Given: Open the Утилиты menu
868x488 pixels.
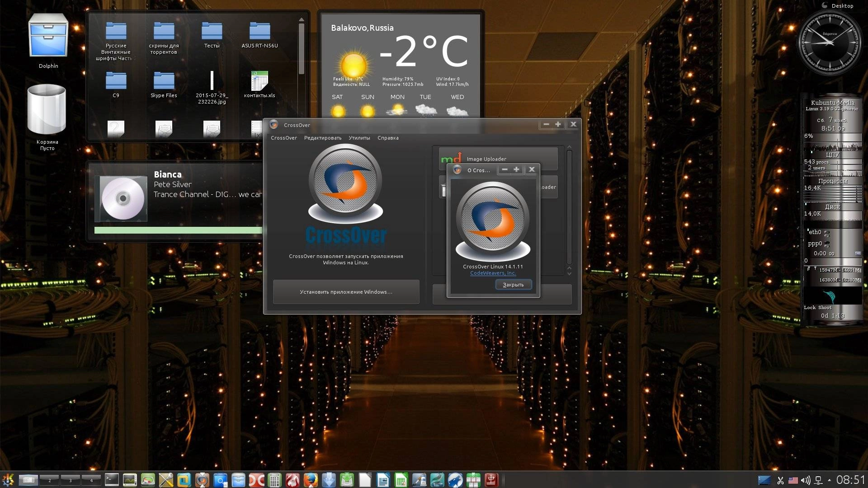Looking at the screenshot, I should [359, 138].
